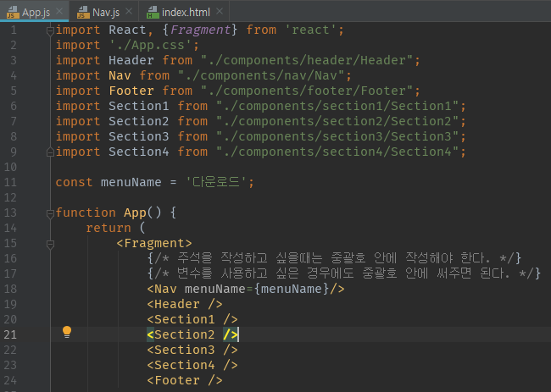Image resolution: width=551 pixels, height=392 pixels.
Task: Click the JS file icon on Nav.js tab
Action: point(83,13)
